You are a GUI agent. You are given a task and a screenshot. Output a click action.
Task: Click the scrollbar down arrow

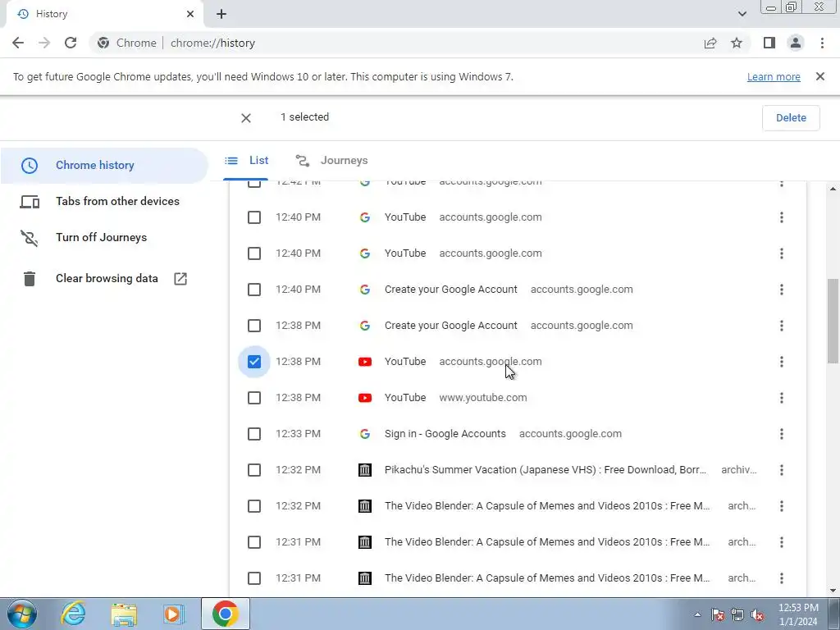pos(833,591)
